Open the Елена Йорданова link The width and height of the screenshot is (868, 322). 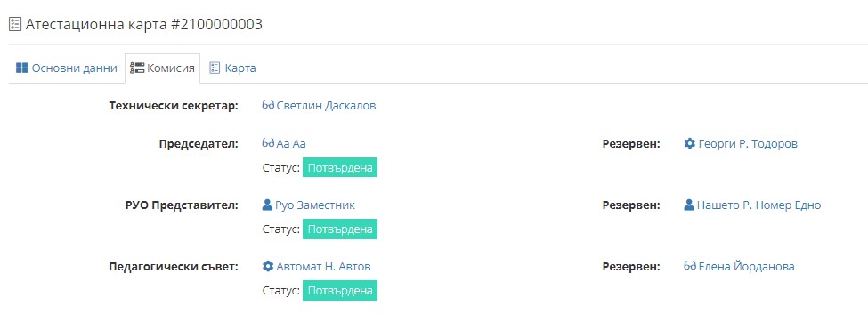click(746, 267)
